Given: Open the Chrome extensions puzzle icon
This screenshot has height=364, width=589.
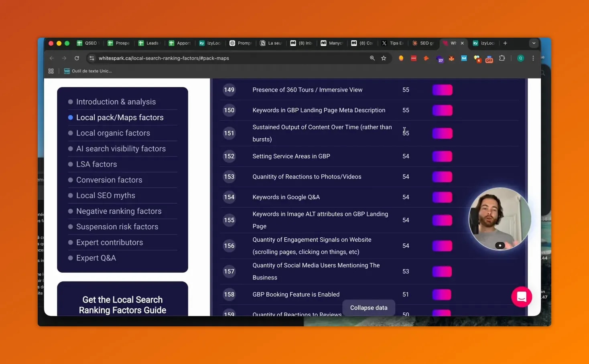Looking at the screenshot, I should pos(502,58).
